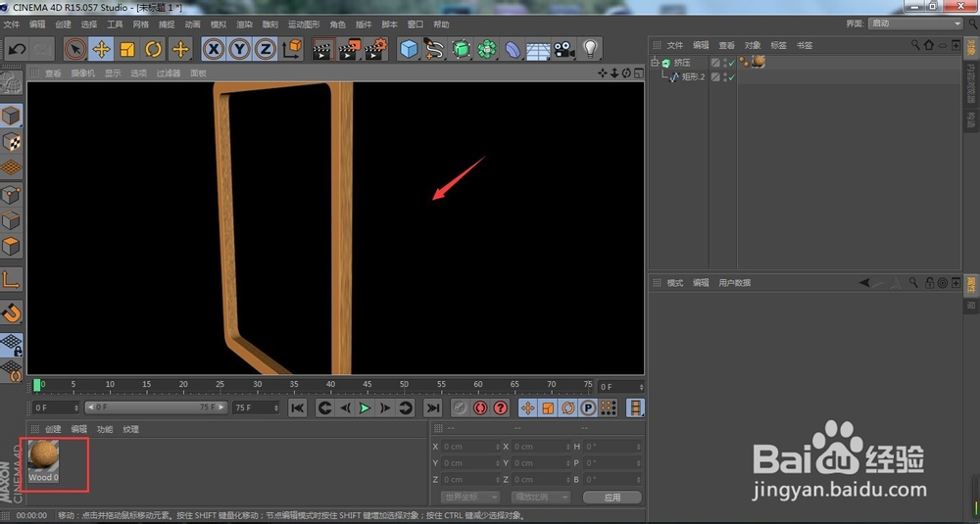980x524 pixels.
Task: Click the Undo arrow icon
Action: pos(17,49)
